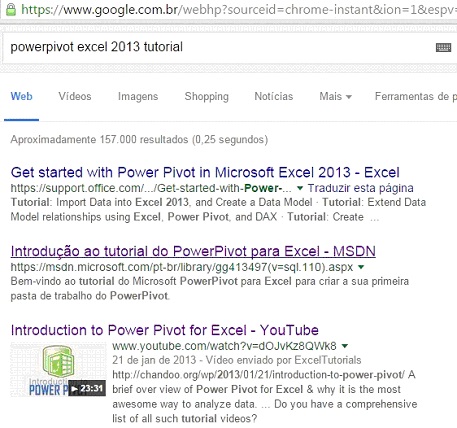Expand options arrow next to support.office.com URL
Viewport: 457px width, 428px height.
[x=300, y=188]
